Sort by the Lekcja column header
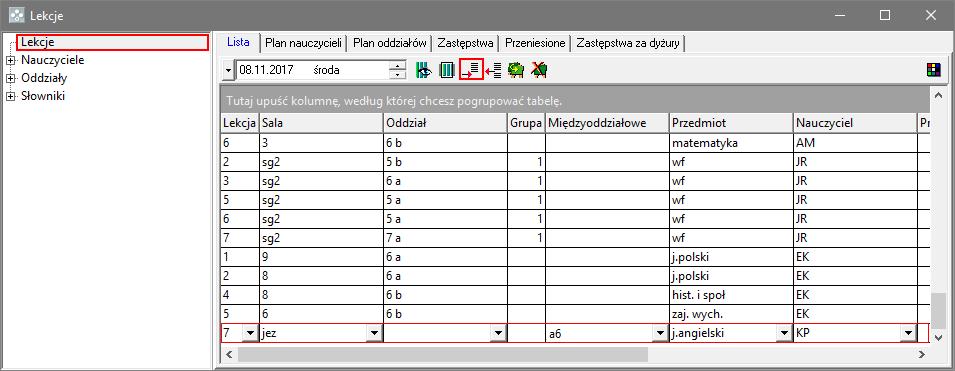Image resolution: width=955 pixels, height=371 pixels. coord(239,123)
